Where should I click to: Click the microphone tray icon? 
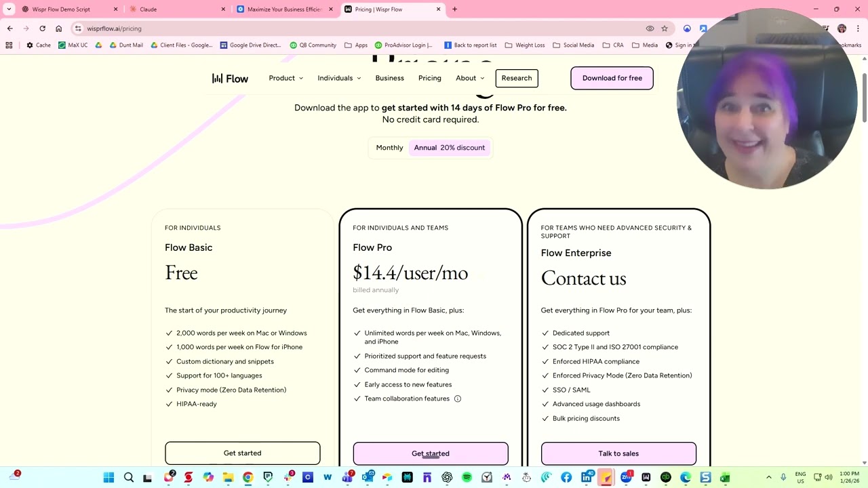point(783,478)
